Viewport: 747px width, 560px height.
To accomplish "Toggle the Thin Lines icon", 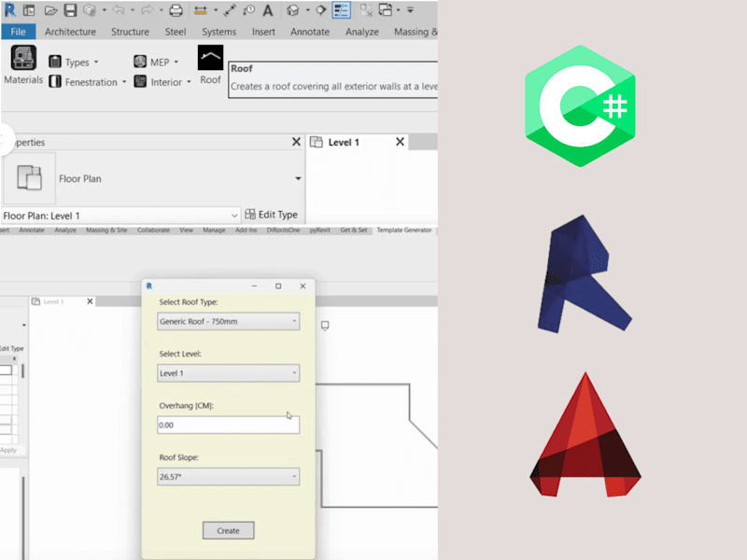I will tap(342, 10).
